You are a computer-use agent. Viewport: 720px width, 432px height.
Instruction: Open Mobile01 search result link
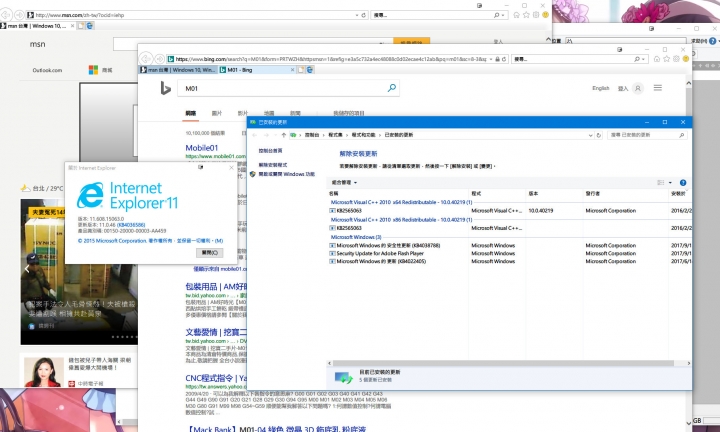[x=202, y=148]
